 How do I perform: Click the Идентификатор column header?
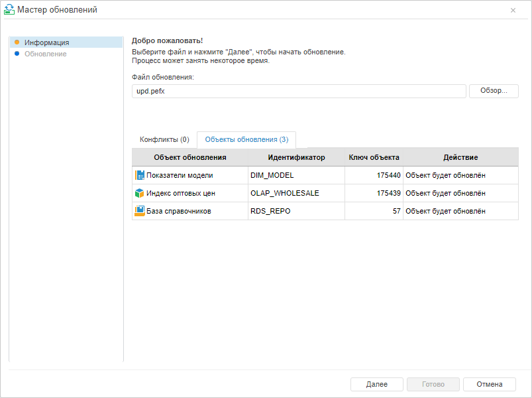tap(297, 157)
